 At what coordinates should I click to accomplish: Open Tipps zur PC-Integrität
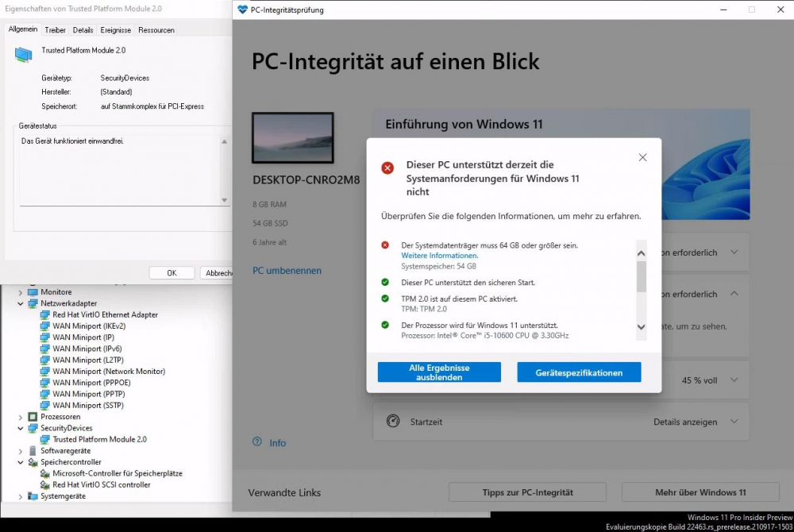tap(528, 492)
